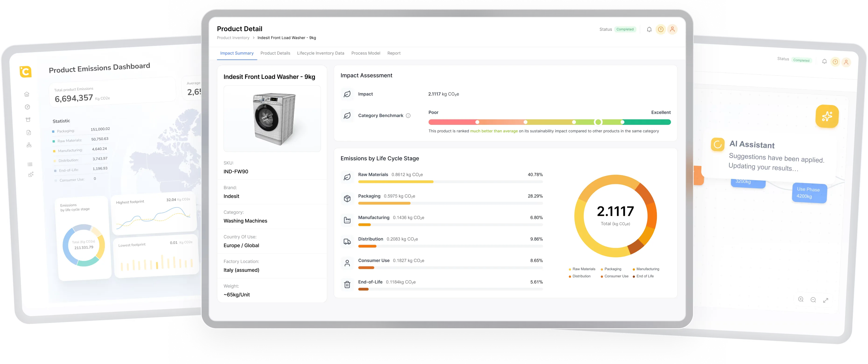Zoom out on the process model canvas
Screen dimensions: 868x364
coord(813,300)
